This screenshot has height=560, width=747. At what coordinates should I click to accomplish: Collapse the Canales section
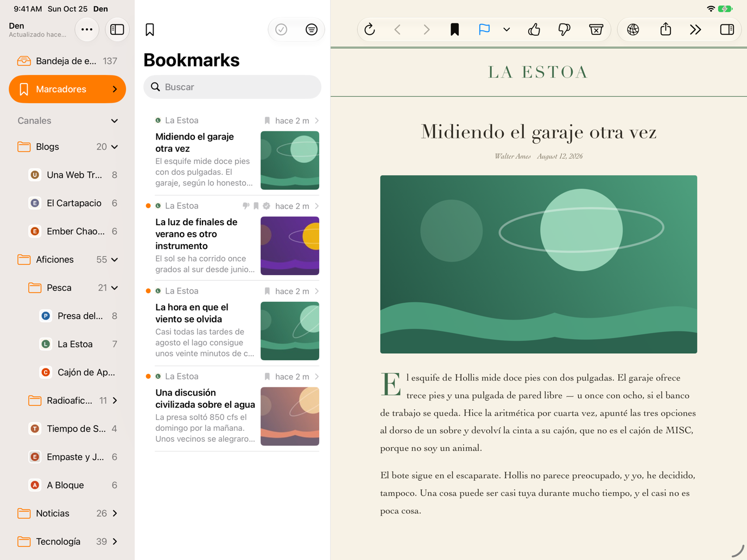coord(115,120)
